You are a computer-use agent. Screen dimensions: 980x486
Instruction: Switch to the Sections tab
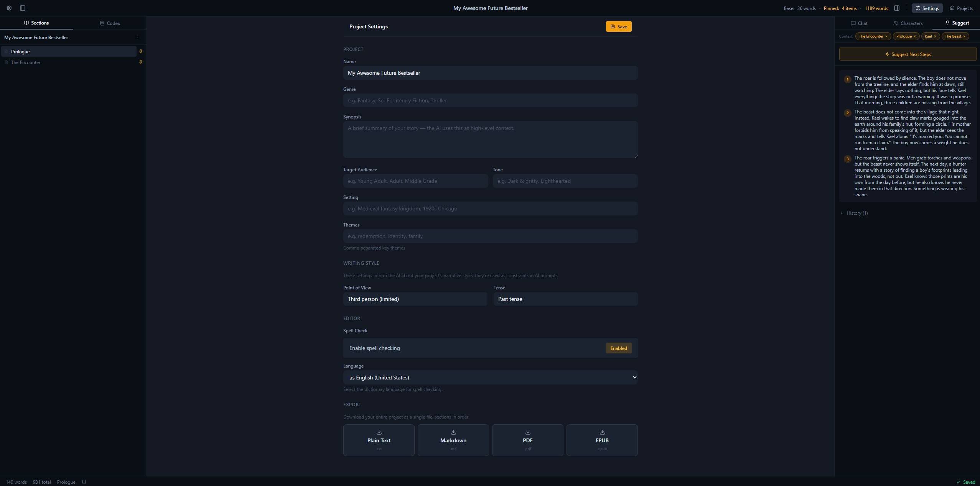(36, 23)
